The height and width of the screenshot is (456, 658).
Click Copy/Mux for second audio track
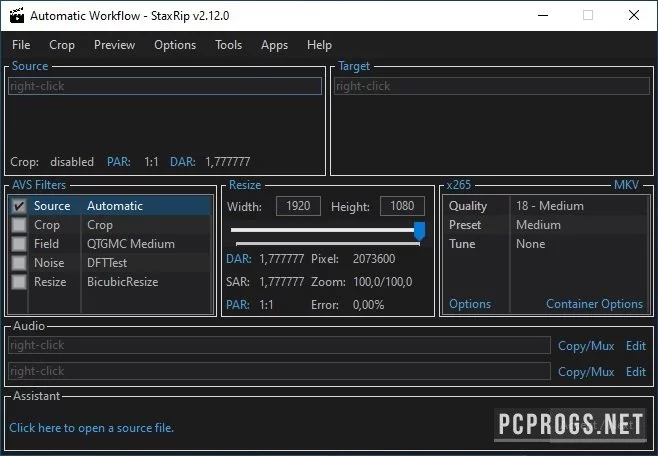pyautogui.click(x=586, y=372)
